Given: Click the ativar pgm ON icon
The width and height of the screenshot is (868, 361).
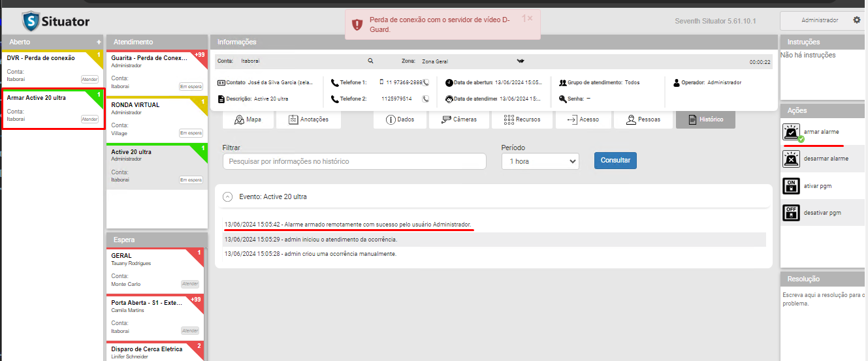Looking at the screenshot, I should [791, 186].
